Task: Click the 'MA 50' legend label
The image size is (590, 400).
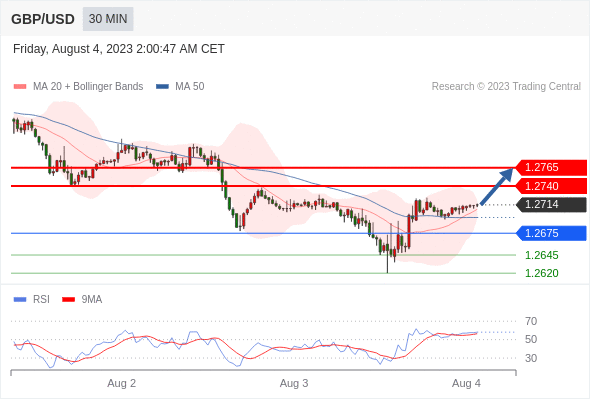Action: (190, 87)
